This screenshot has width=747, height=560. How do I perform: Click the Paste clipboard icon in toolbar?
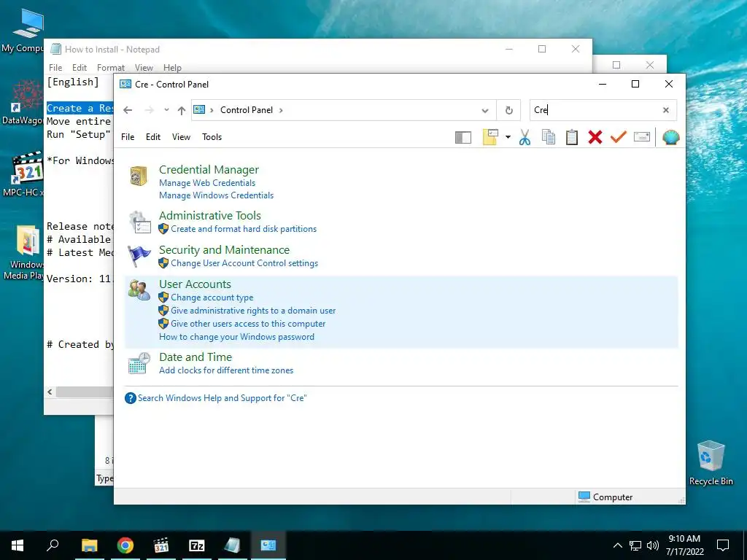pyautogui.click(x=572, y=137)
